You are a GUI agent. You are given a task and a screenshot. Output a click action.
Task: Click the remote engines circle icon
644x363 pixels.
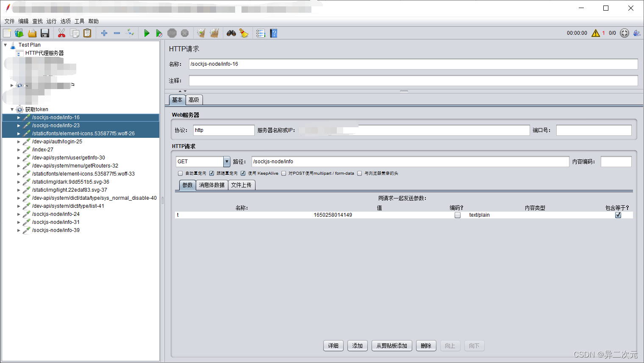click(x=625, y=33)
